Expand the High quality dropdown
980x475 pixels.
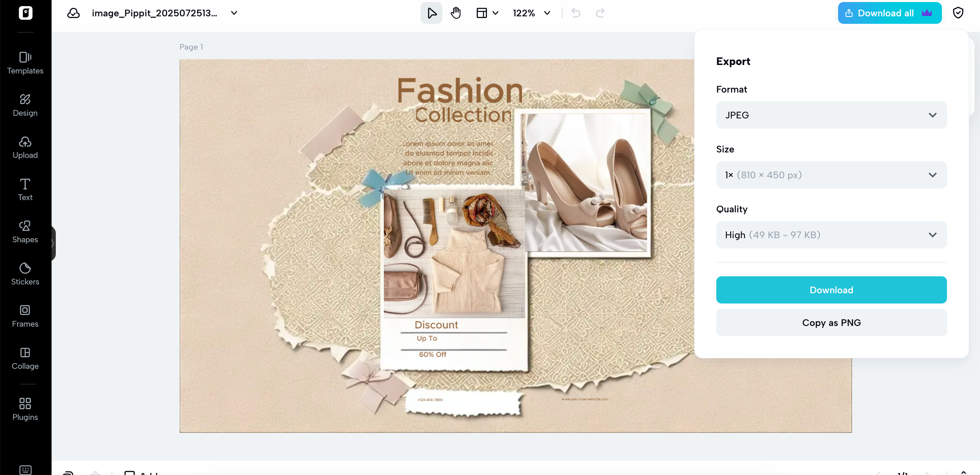pos(831,235)
